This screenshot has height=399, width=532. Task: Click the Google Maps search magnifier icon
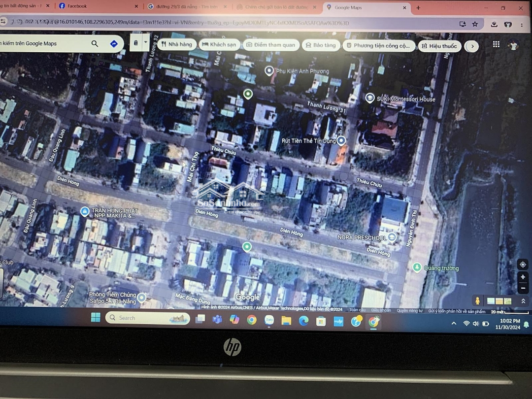pyautogui.click(x=95, y=43)
